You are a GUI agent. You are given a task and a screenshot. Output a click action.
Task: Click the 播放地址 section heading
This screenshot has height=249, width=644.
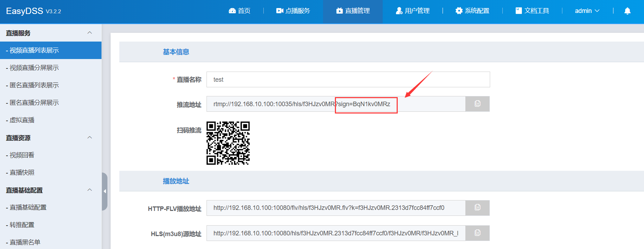click(176, 181)
